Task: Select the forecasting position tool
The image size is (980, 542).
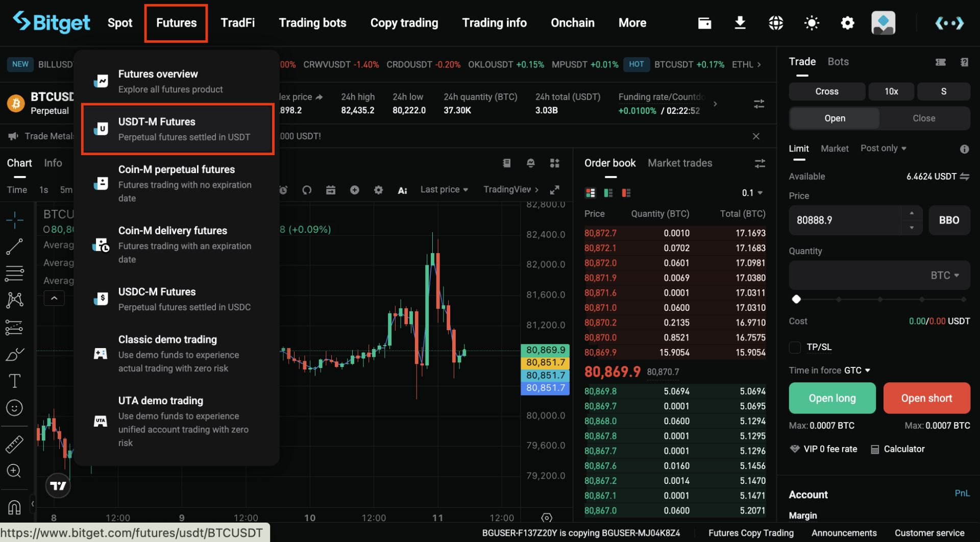Action: click(x=15, y=327)
